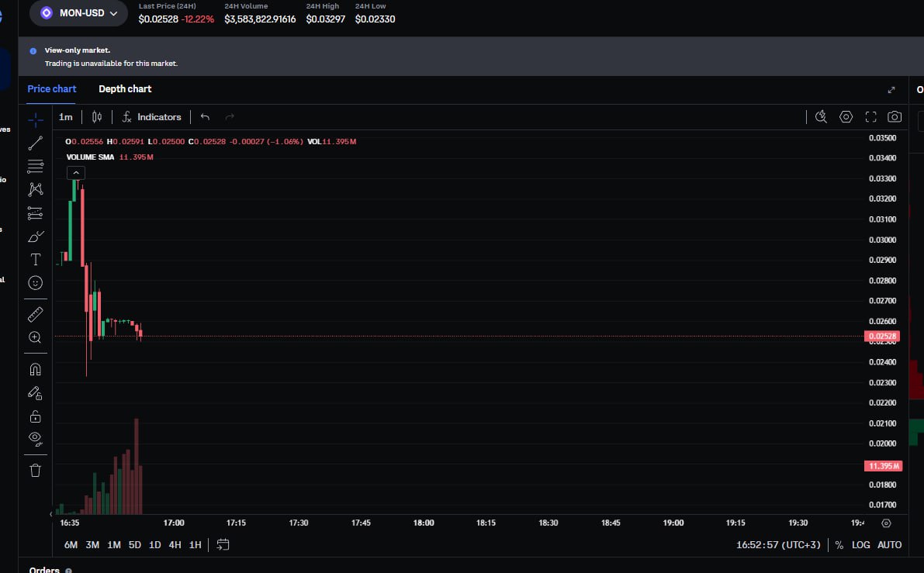This screenshot has height=573, width=924.
Task: Switch to the Depth chart tab
Action: pos(125,89)
